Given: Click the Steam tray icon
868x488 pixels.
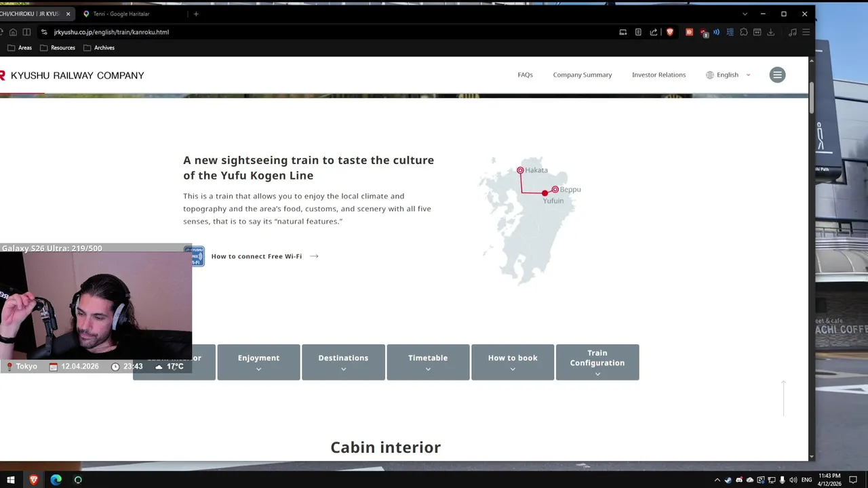Looking at the screenshot, I should point(728,480).
